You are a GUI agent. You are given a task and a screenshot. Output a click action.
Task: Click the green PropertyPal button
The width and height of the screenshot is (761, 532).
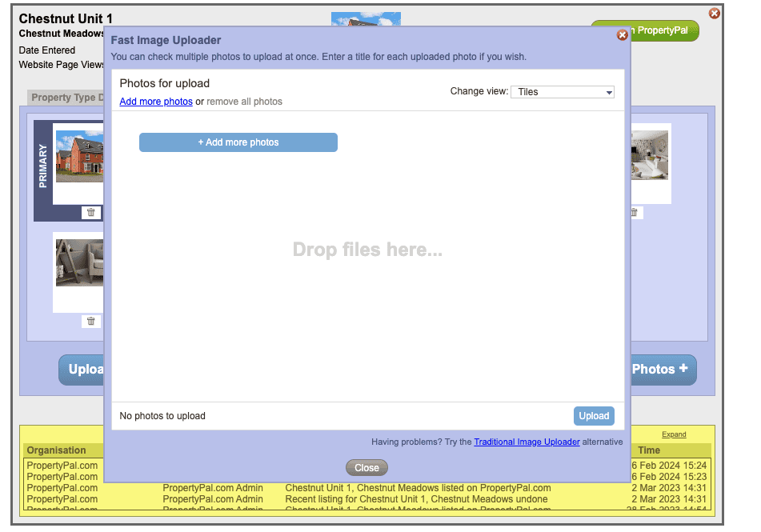click(664, 30)
